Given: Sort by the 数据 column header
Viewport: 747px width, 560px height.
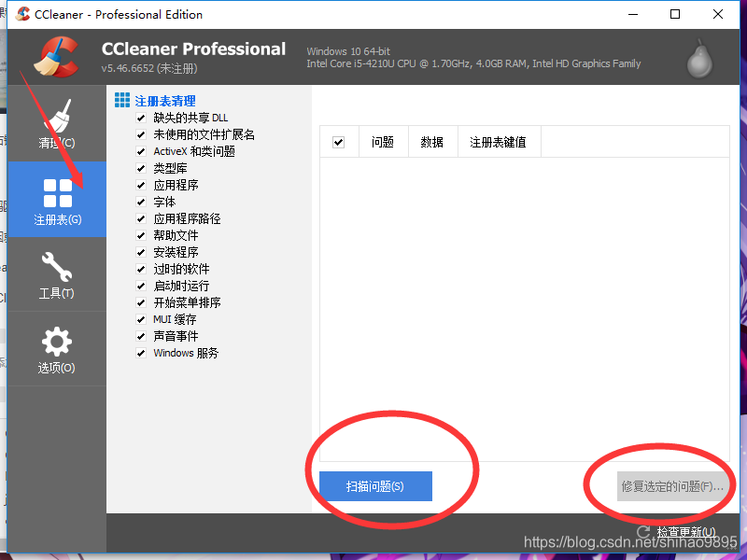Looking at the screenshot, I should 432,142.
